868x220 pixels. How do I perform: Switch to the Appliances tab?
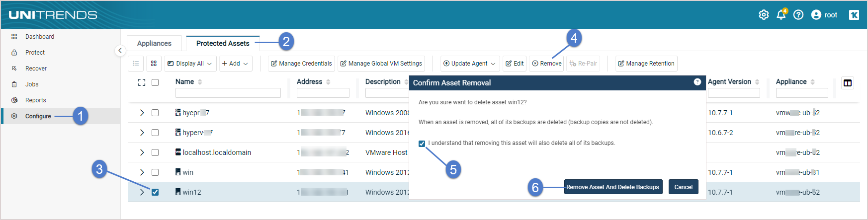point(154,43)
